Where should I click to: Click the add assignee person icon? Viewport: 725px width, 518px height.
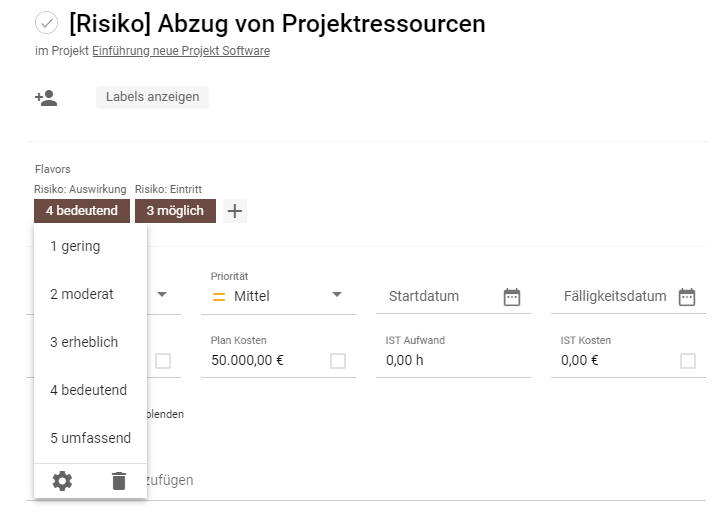(x=46, y=98)
